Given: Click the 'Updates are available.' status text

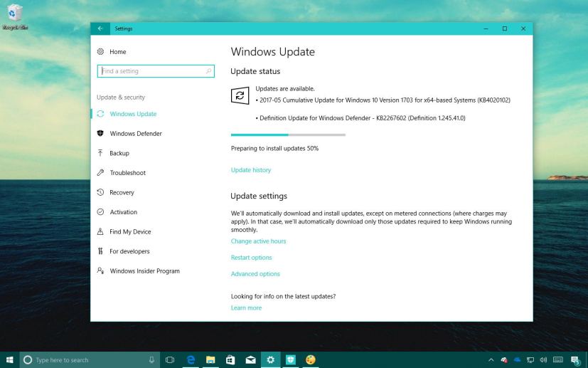Looking at the screenshot, I should [x=285, y=89].
